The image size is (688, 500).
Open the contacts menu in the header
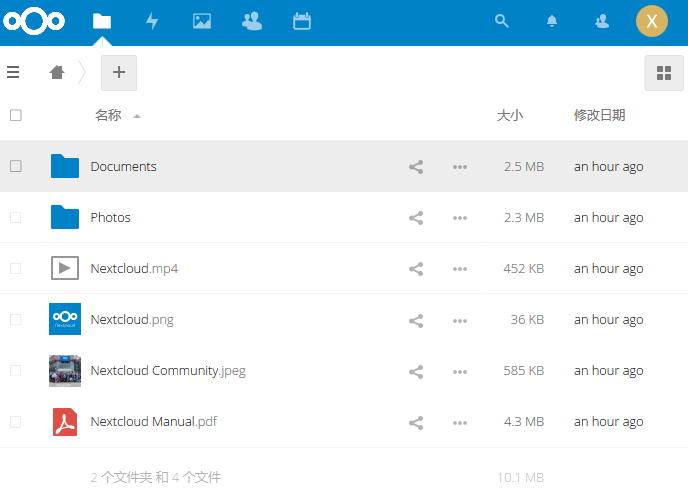tap(602, 21)
